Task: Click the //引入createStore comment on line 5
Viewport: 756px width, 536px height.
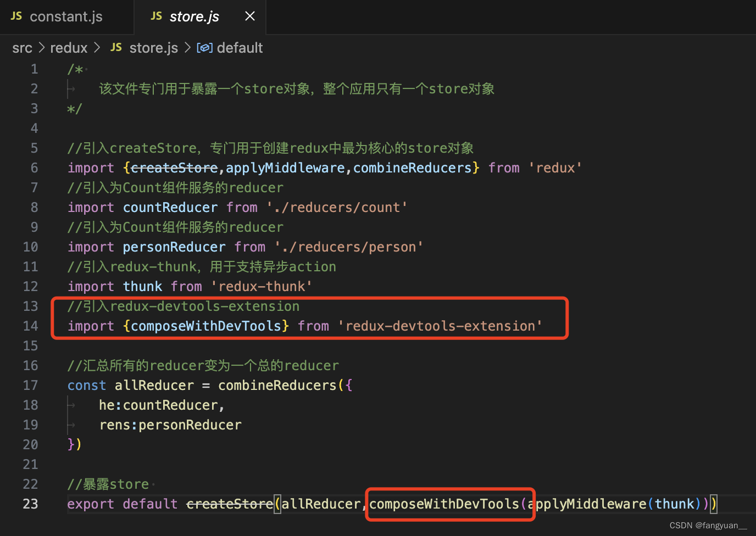Action: [270, 148]
